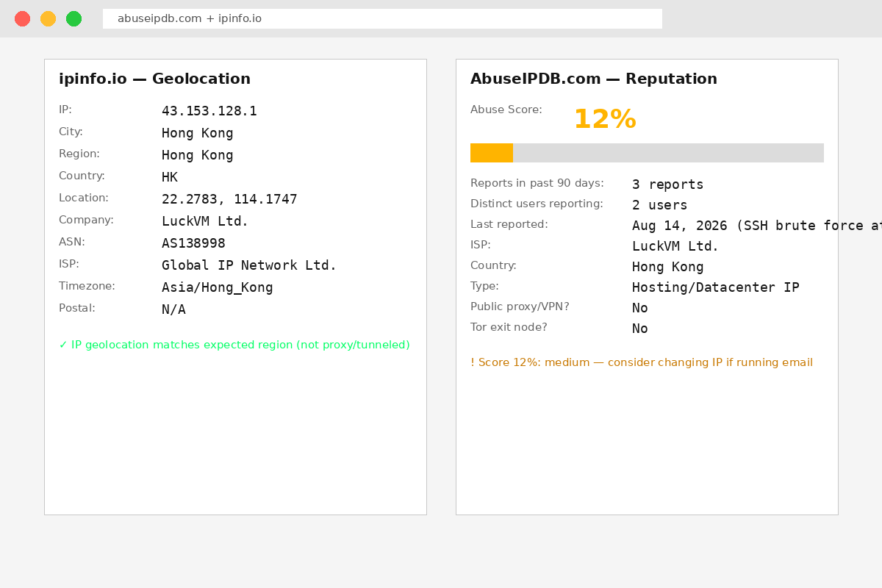Click the green geolocation match message
This screenshot has width=882, height=588.
click(x=234, y=345)
